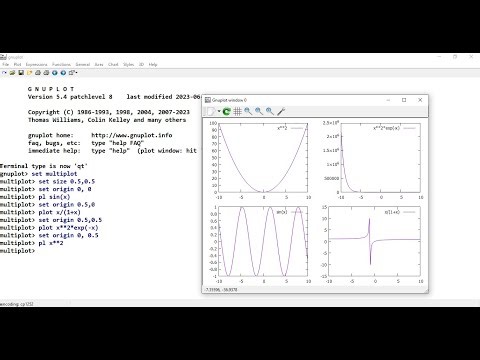Toggle the grid icon in the plot window
The height and width of the screenshot is (360, 480).
tap(237, 111)
